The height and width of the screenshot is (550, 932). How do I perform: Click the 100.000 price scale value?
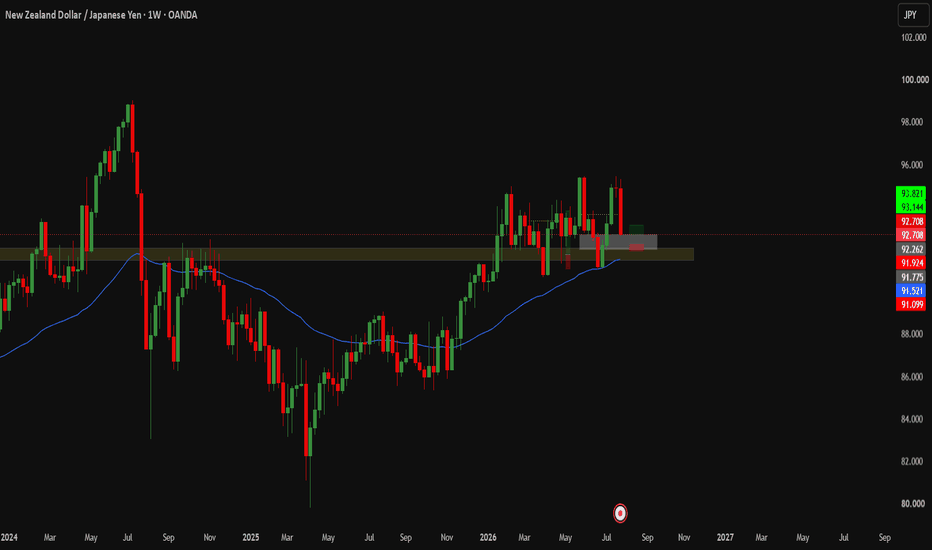click(x=914, y=80)
